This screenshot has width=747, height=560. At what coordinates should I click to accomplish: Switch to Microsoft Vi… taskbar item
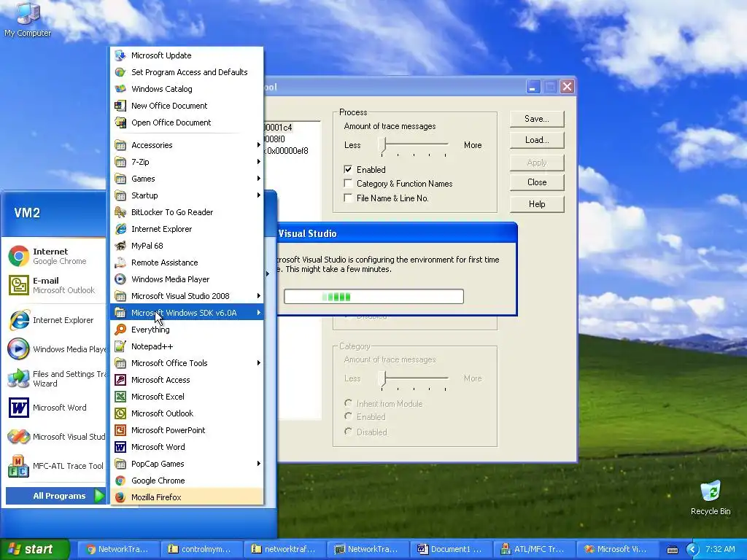coord(616,549)
